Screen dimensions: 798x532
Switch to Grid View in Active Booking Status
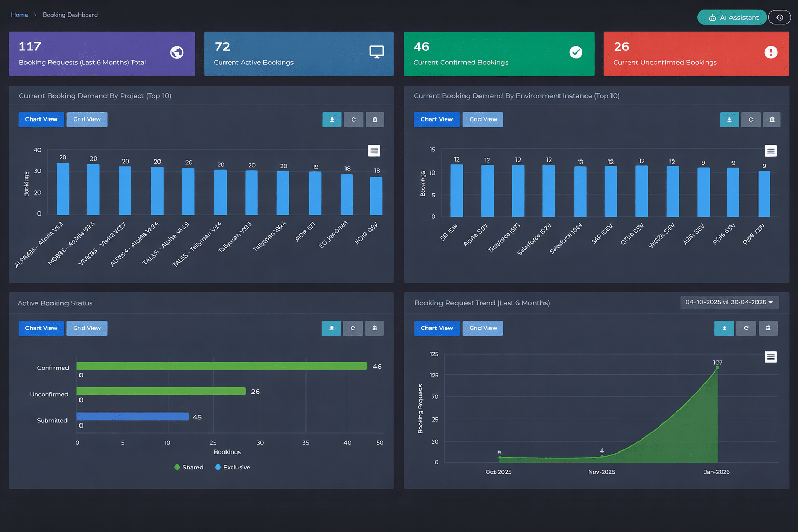[87, 328]
